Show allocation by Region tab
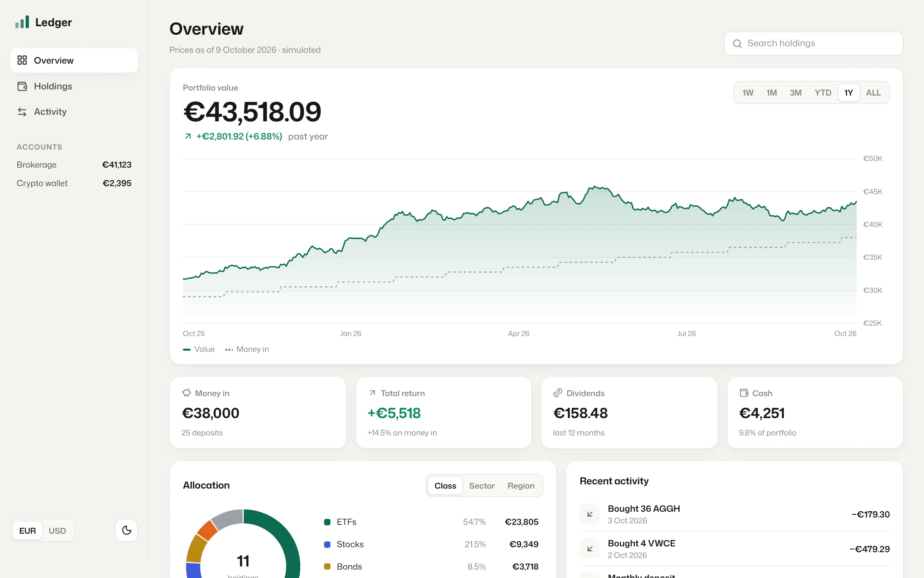Screen dimensions: 924x578 (521, 486)
